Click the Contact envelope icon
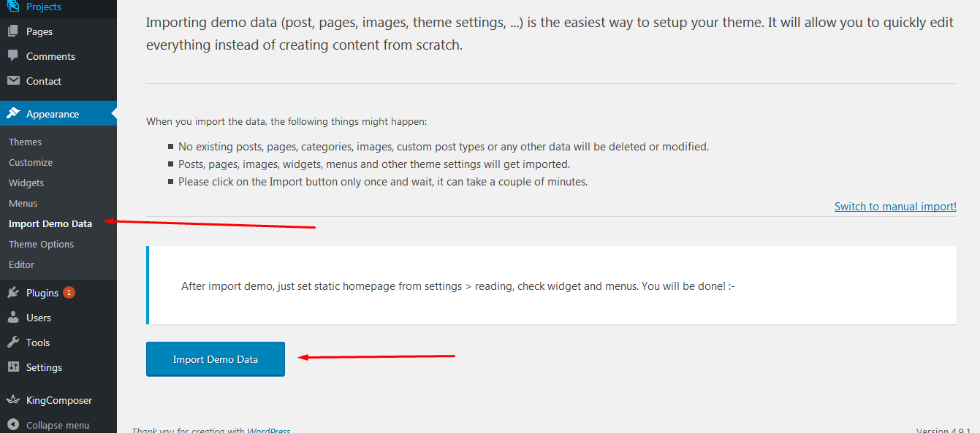 point(13,81)
